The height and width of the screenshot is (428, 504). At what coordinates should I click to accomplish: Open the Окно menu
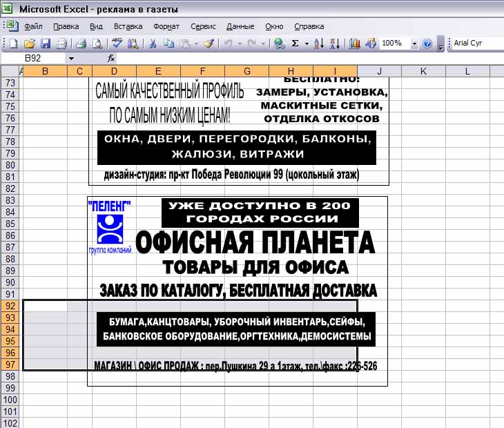point(274,26)
